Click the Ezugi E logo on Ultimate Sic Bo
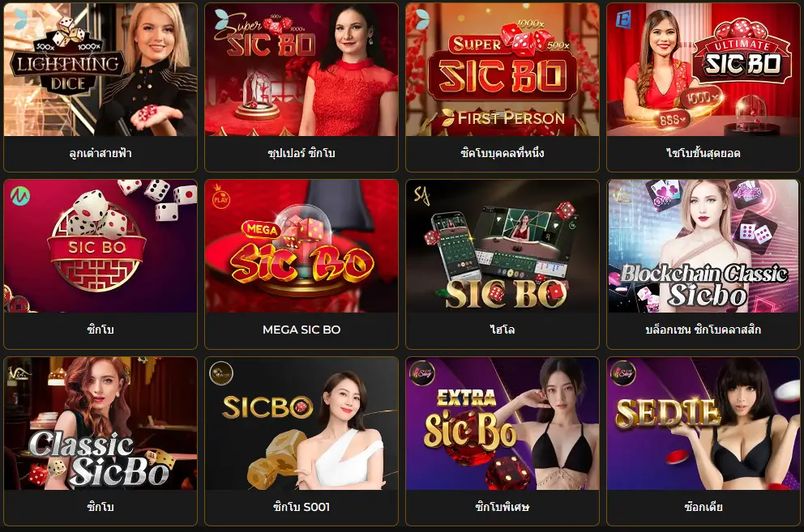 [622, 19]
